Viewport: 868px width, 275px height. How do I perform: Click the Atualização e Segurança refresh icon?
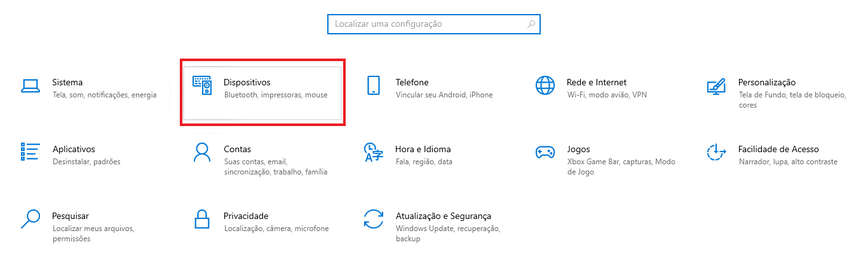pos(374,219)
